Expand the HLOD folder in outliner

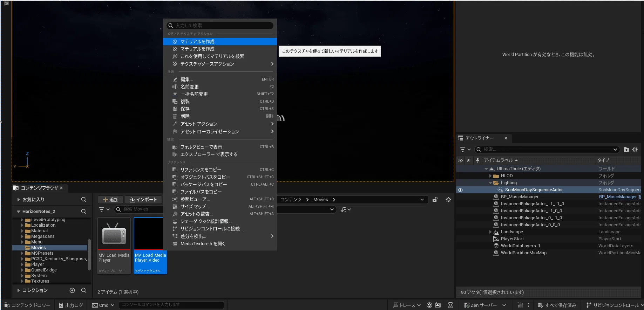[490, 176]
